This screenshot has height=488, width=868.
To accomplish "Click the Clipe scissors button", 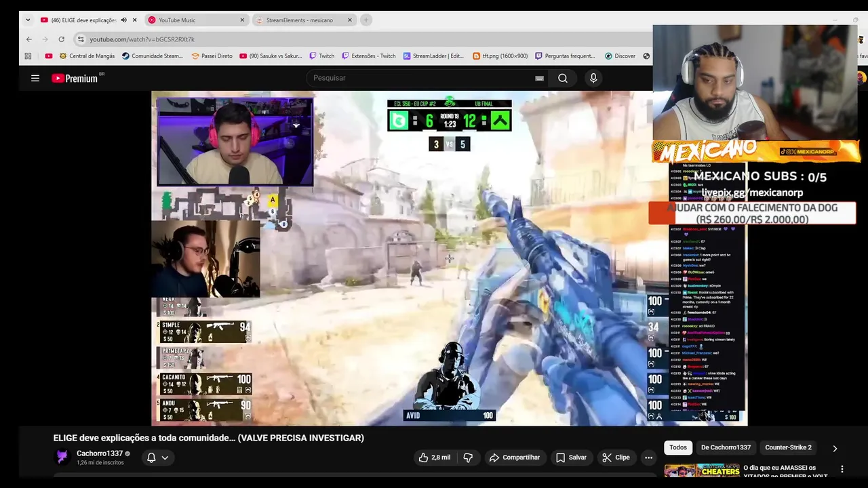I will click(616, 457).
